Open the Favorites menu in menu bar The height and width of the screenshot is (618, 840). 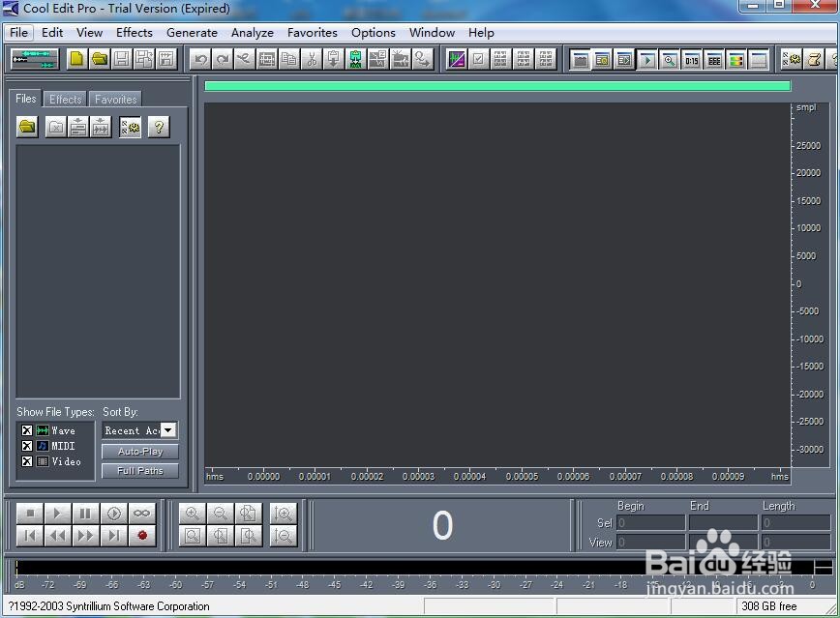click(x=313, y=33)
